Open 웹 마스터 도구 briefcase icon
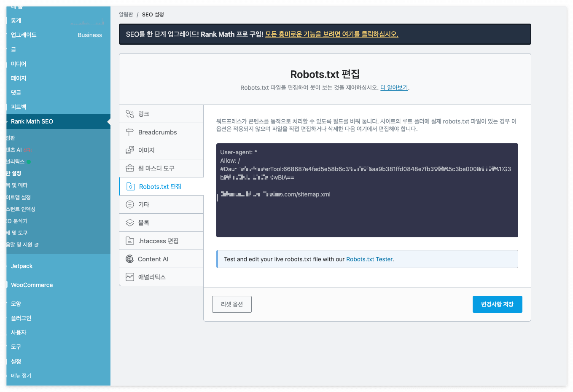573x392 pixels. (x=129, y=168)
